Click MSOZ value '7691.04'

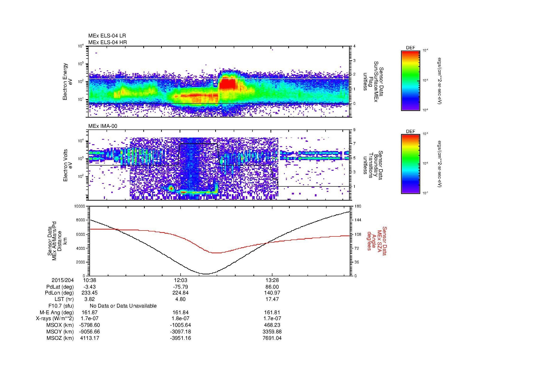(272, 338)
